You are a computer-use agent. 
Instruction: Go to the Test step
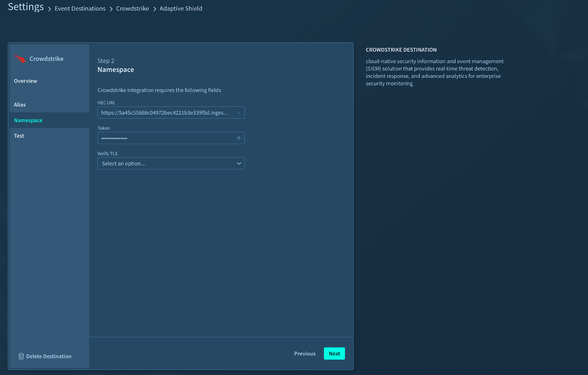pos(19,136)
